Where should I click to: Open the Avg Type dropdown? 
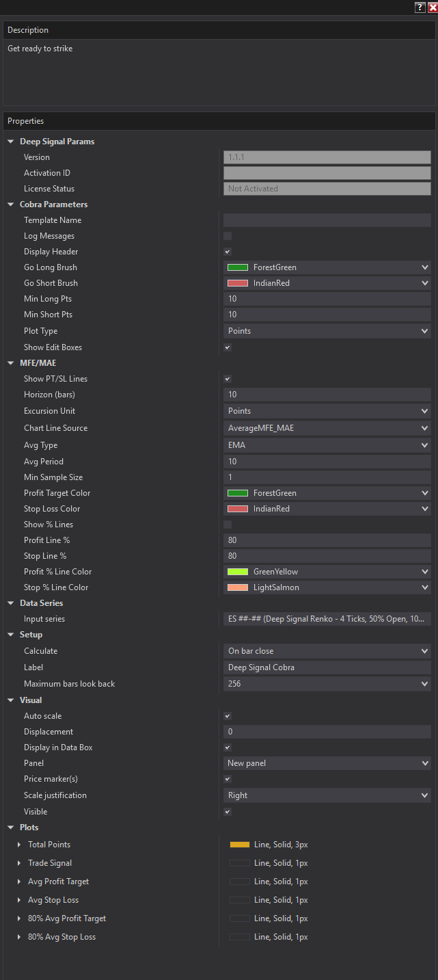(x=327, y=445)
